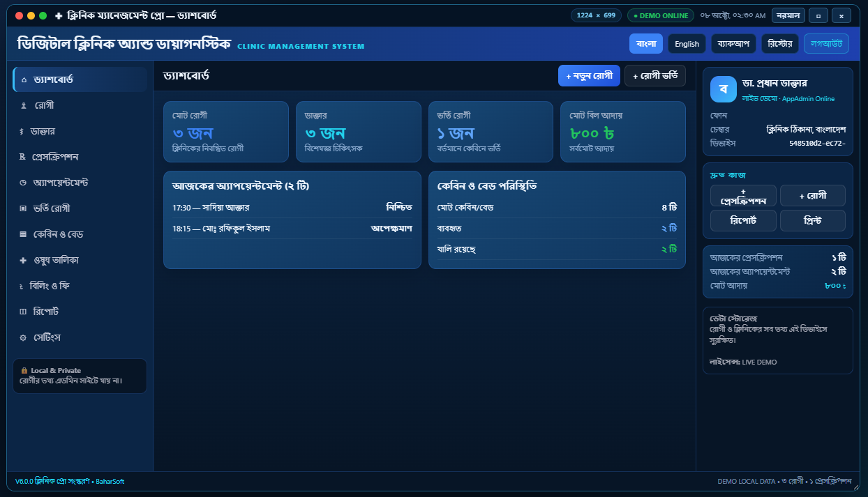This screenshot has height=497, width=868.
Task: Open ড্যাশবোর্ড in the sidebar
Action: [80, 79]
